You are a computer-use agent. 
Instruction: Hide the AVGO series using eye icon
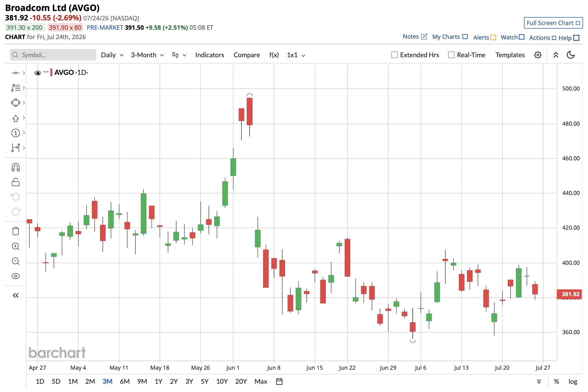click(x=38, y=73)
